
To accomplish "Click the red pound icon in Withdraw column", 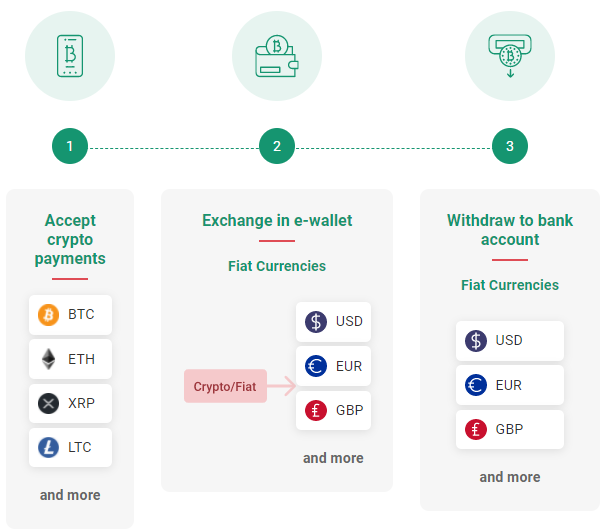I will coord(476,429).
